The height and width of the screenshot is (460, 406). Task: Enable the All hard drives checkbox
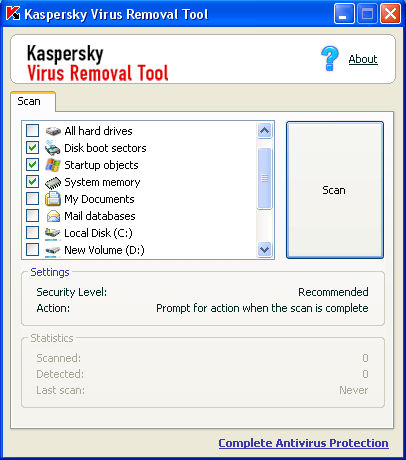pyautogui.click(x=32, y=131)
